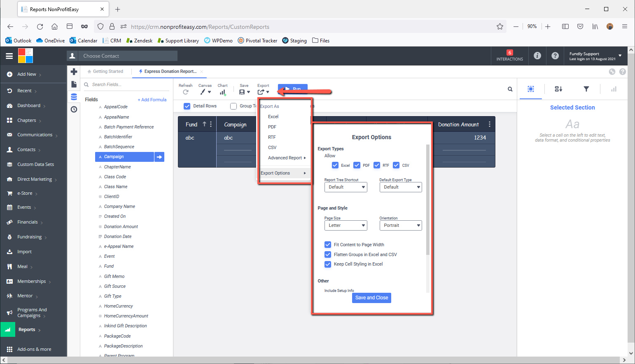Open Default Export Type dropdown

click(x=401, y=187)
